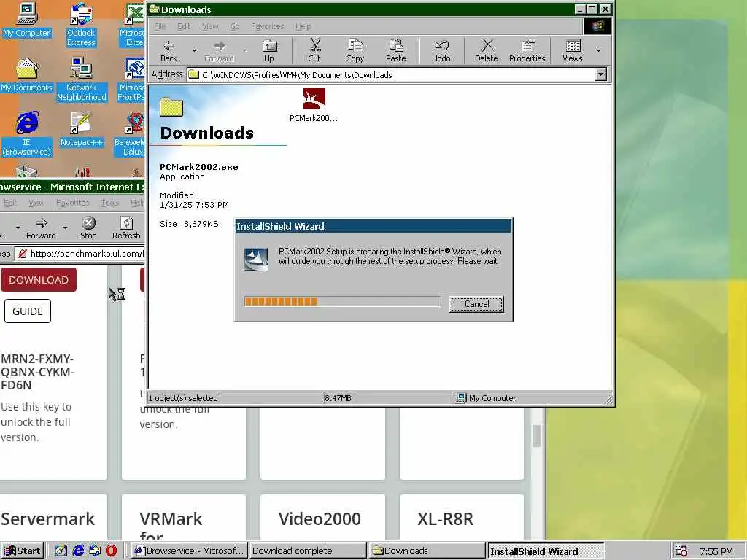Click the InstallShield setup progress bar
This screenshot has height=560, width=747.
tap(343, 301)
